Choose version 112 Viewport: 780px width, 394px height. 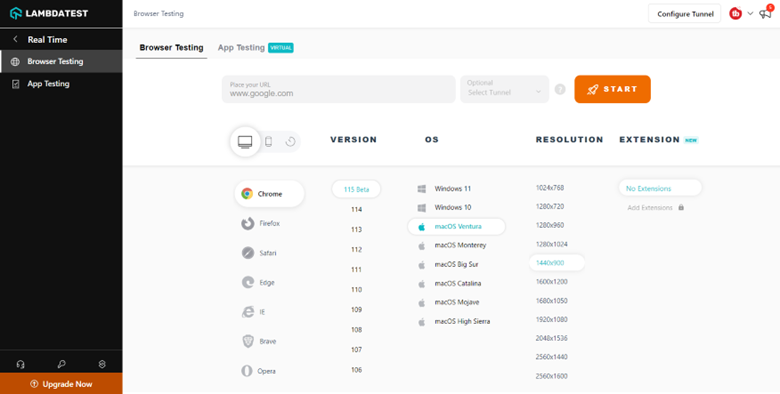coord(356,249)
